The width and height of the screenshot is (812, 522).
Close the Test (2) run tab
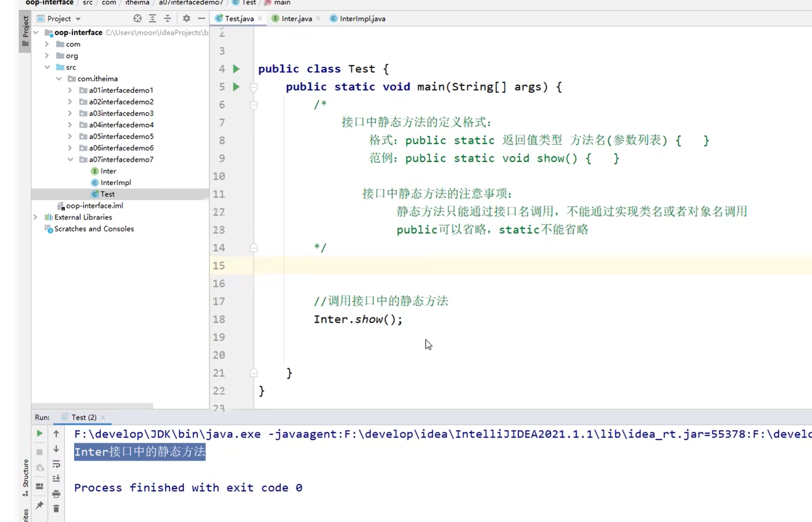point(103,417)
